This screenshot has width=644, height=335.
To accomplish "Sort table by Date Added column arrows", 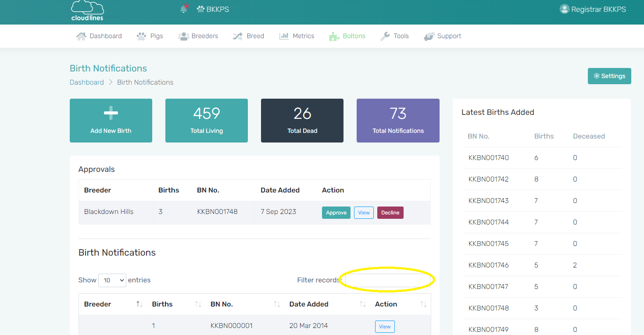I will coord(363,304).
